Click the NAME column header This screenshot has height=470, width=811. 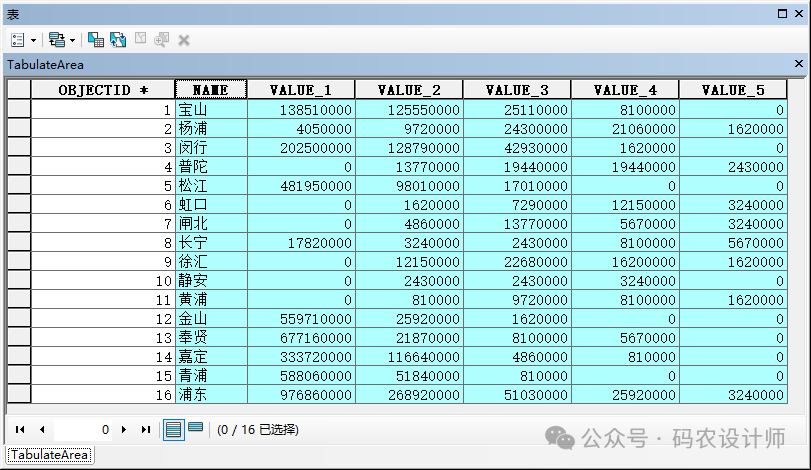point(211,90)
